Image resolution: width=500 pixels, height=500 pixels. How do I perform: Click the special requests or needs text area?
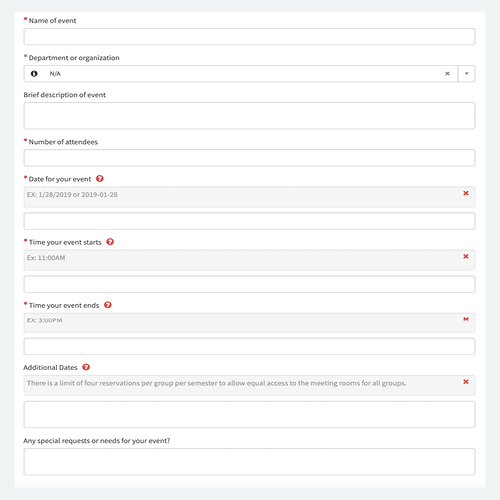coord(249,462)
